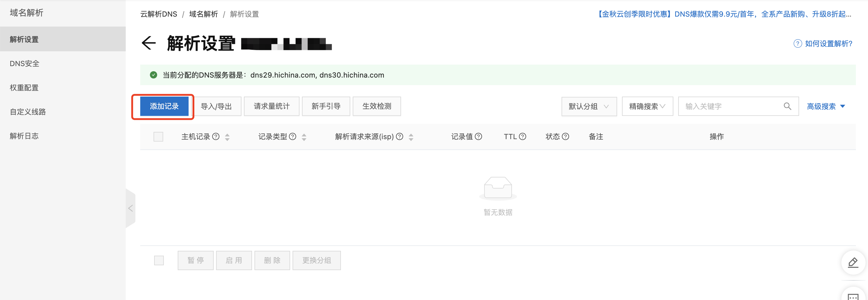Click the 启用 batch button
Image resolution: width=868 pixels, height=300 pixels.
pos(234,260)
